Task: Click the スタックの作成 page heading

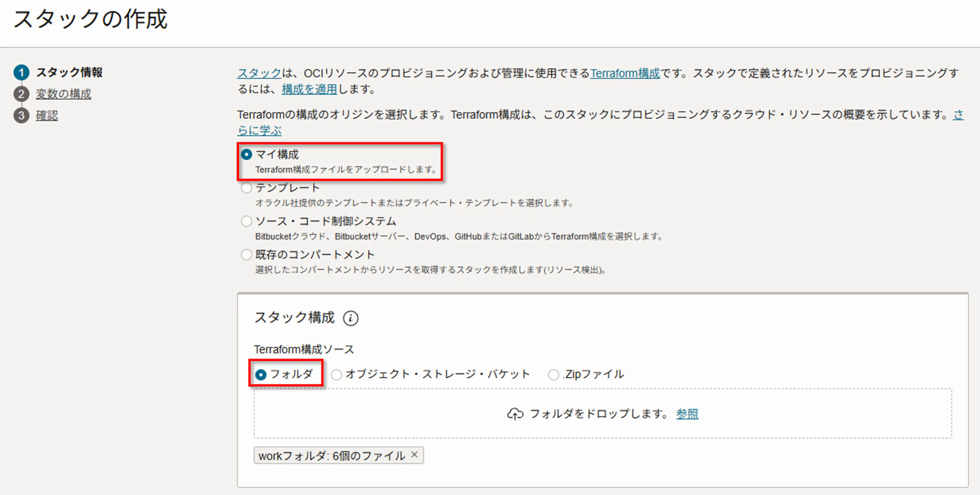Action: pos(91,19)
